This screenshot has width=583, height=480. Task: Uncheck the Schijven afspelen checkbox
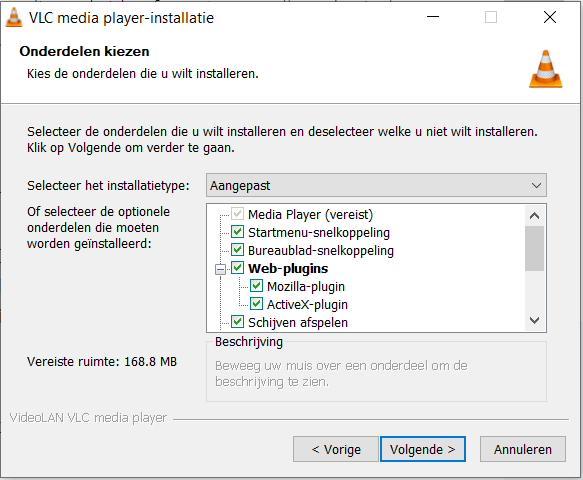pyautogui.click(x=237, y=322)
